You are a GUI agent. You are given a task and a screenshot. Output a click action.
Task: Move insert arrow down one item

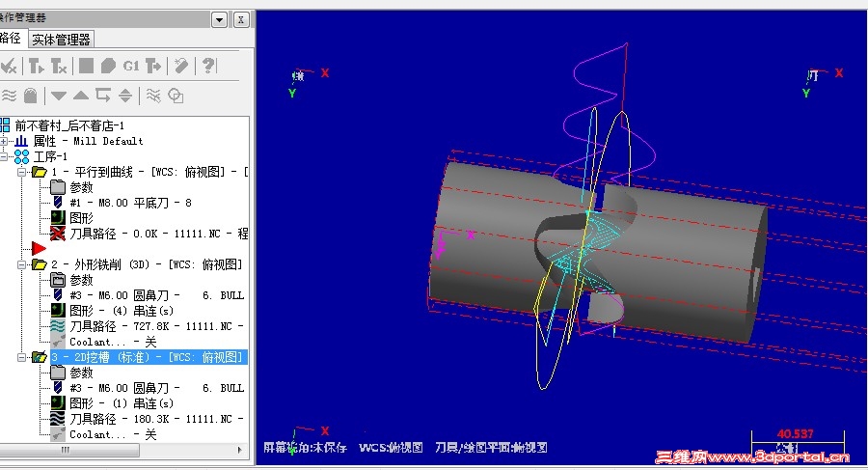click(59, 96)
